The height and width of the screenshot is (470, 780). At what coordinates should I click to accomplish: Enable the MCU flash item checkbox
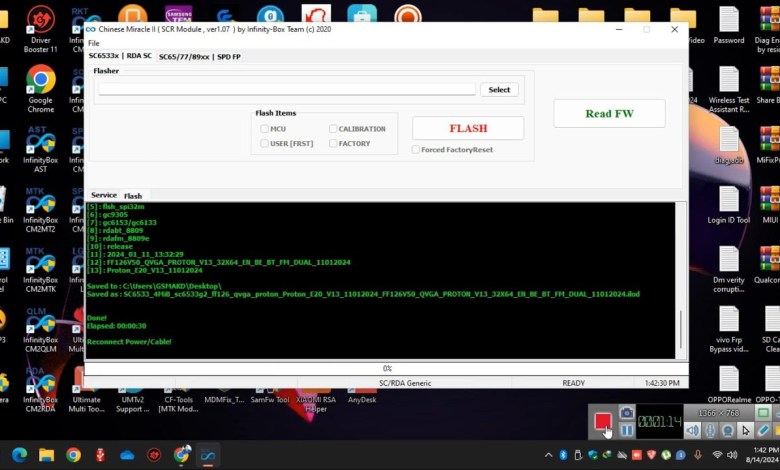[x=264, y=129]
